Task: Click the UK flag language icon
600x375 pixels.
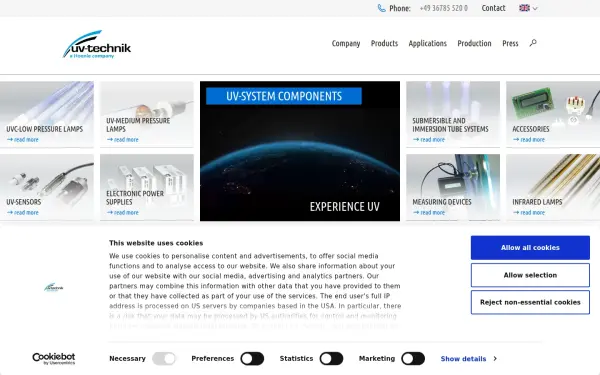Action: tap(524, 8)
